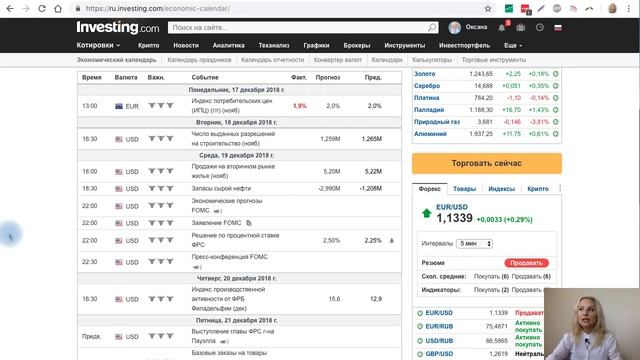Click speaker icon under Пресс-конференция FOMC

197,267
